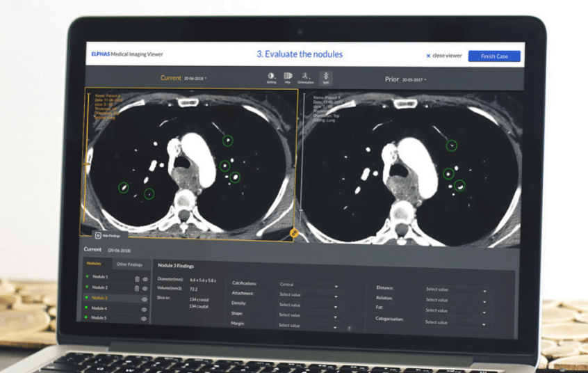Image resolution: width=588 pixels, height=373 pixels.
Task: Open the Setting contrast tool
Action: 271,78
